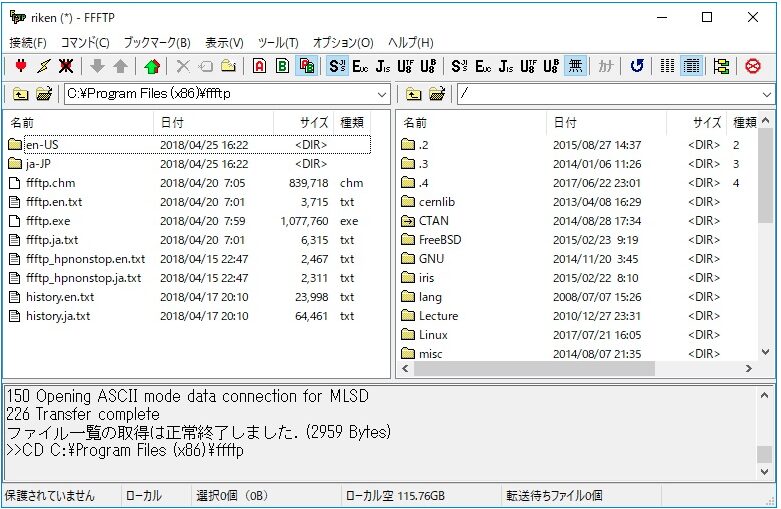
Task: Click the log pane scroll down arrow
Action: 765,471
